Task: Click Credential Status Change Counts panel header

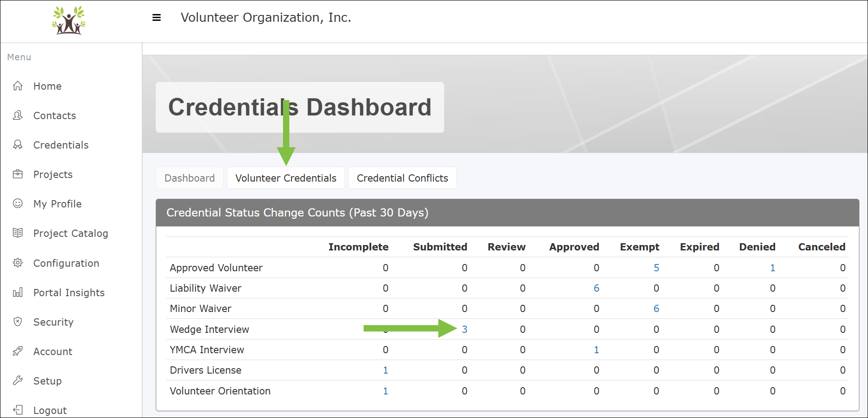Action: [507, 212]
